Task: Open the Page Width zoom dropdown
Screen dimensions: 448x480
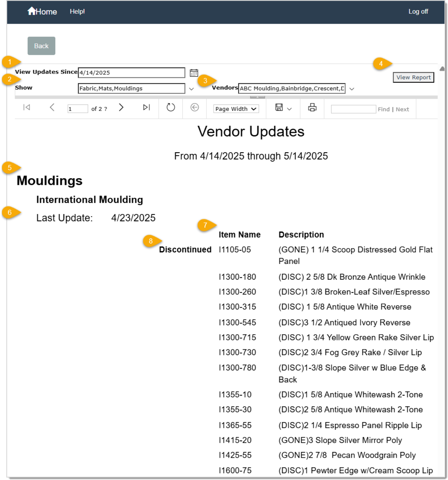Action: (235, 109)
